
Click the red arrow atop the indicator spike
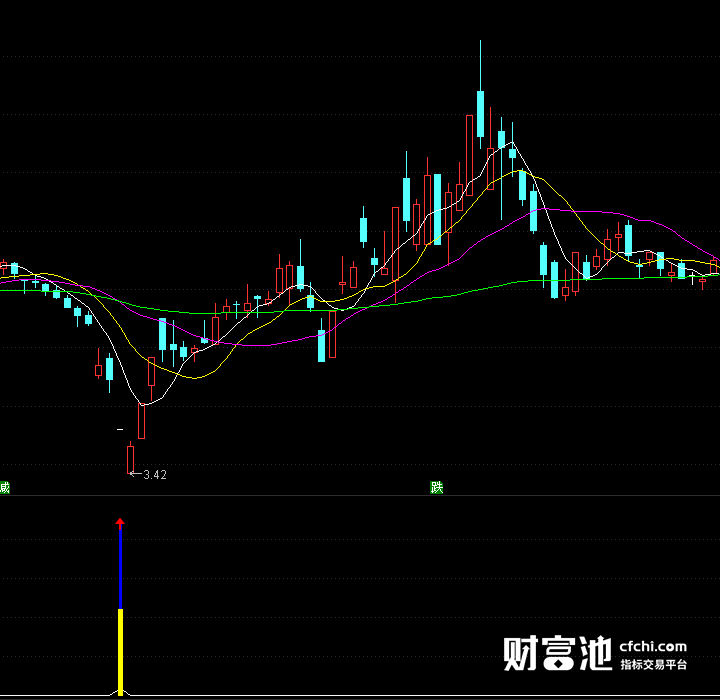pyautogui.click(x=120, y=523)
